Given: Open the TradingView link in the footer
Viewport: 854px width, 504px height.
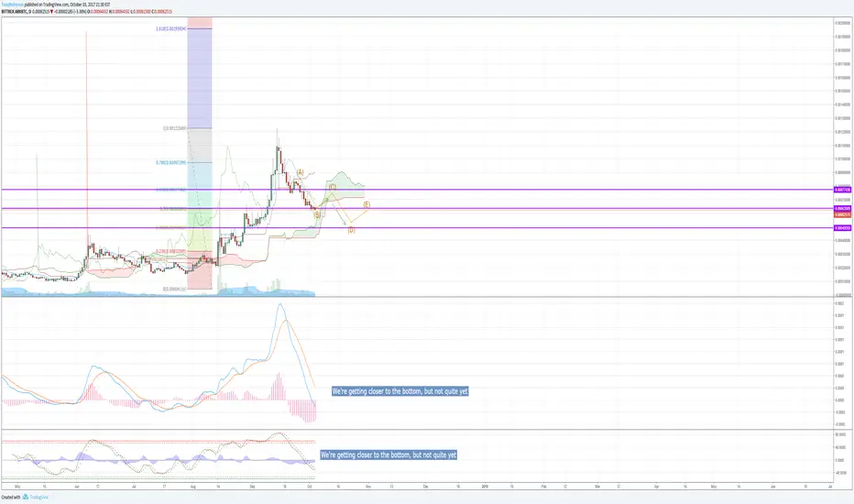Looking at the screenshot, I should [x=38, y=497].
